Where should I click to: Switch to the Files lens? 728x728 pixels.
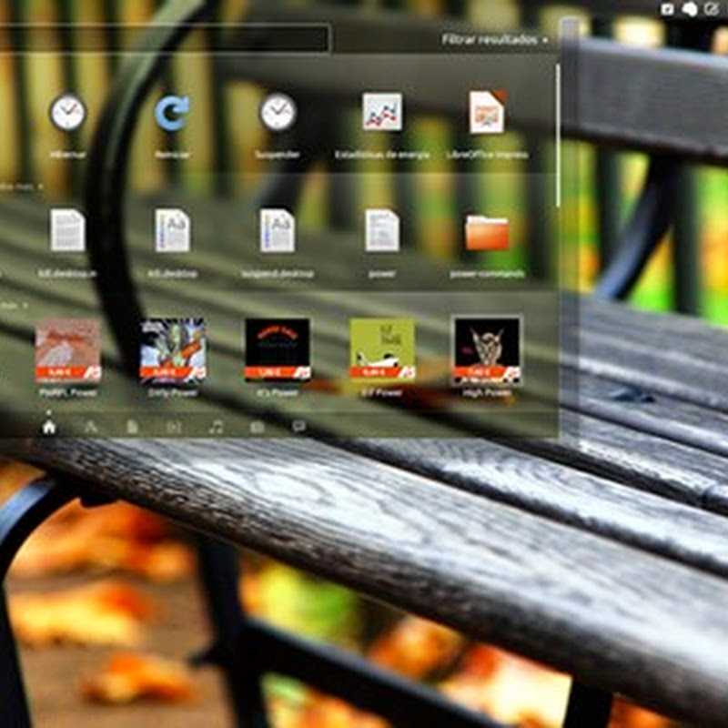point(132,427)
